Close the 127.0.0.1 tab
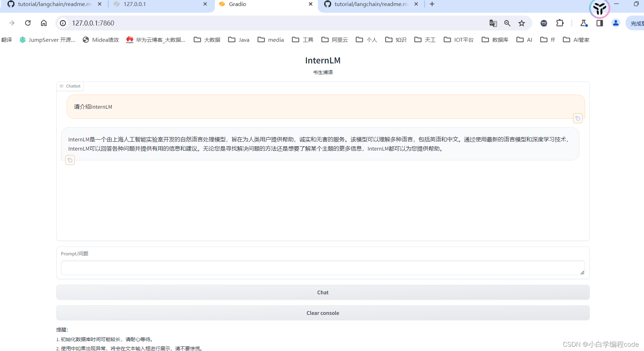 (205, 4)
